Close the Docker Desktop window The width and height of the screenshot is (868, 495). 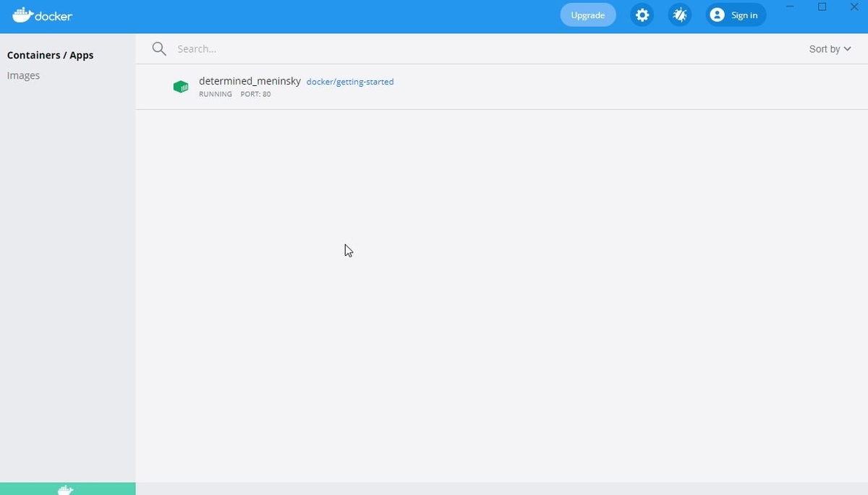pos(854,7)
